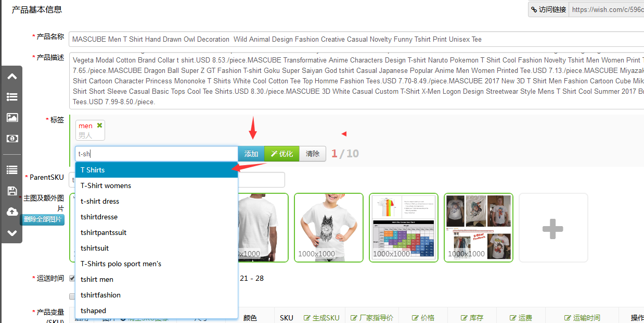Click the 颜色 column header
This screenshot has height=323, width=644.
[x=250, y=318]
